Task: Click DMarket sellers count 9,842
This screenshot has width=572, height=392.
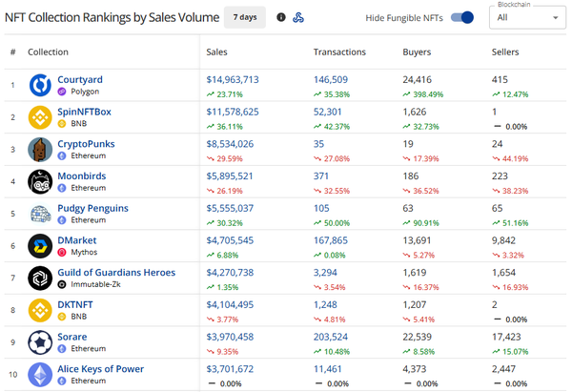Action: (x=503, y=240)
